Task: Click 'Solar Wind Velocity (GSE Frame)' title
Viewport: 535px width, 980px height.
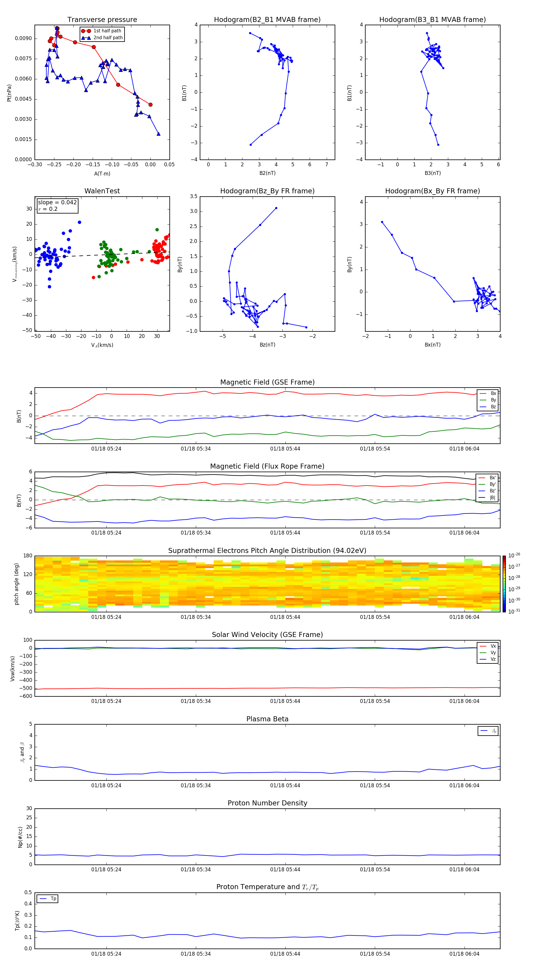Action: [x=267, y=635]
